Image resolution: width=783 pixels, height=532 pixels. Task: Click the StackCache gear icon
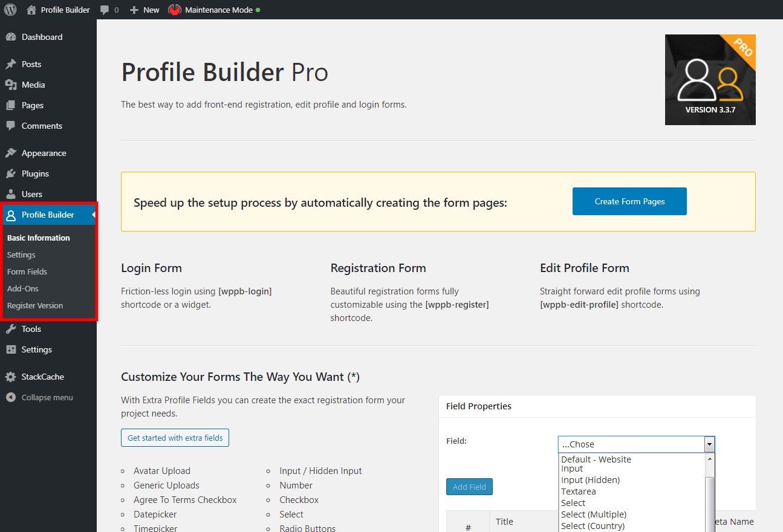click(x=11, y=377)
